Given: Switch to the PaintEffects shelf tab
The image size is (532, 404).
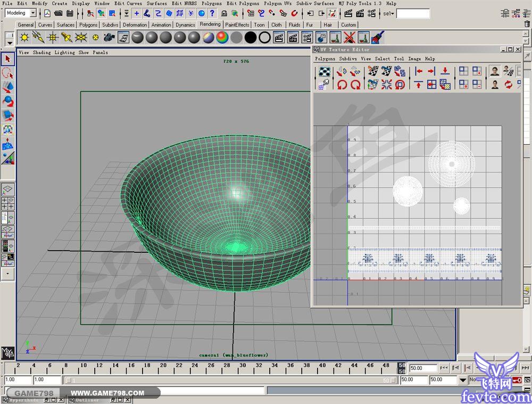Looking at the screenshot, I should point(237,24).
